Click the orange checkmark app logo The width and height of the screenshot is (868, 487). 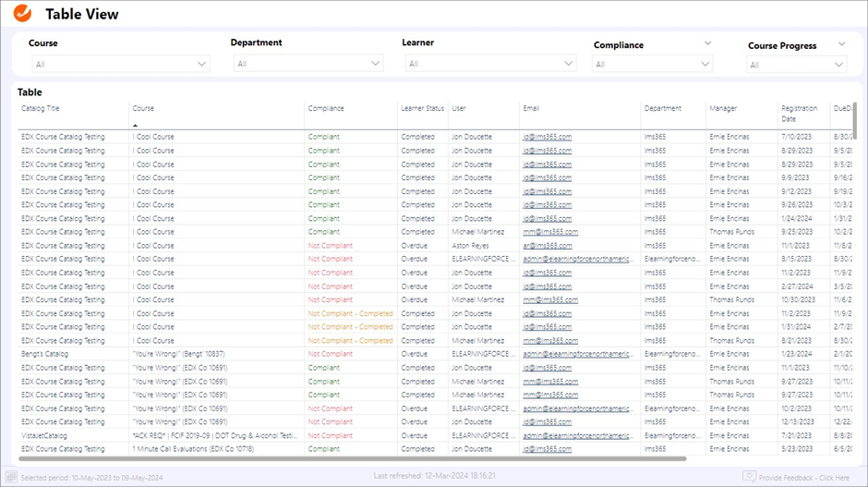coord(23,14)
